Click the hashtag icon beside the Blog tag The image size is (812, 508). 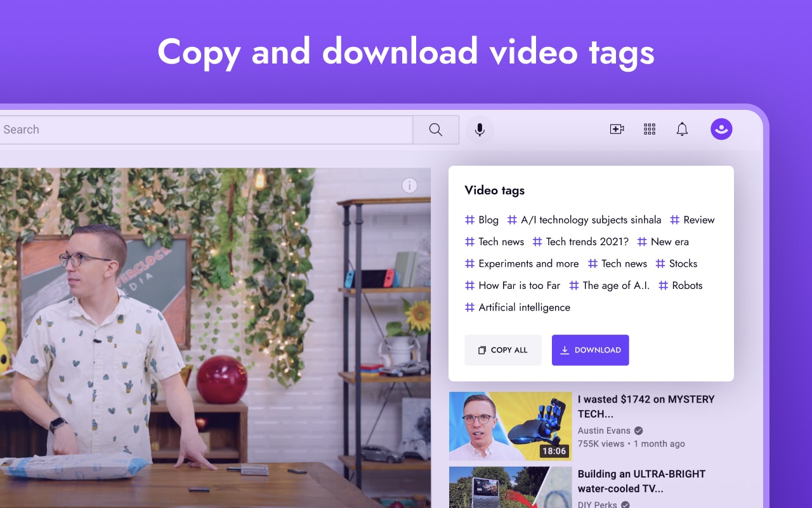(468, 220)
